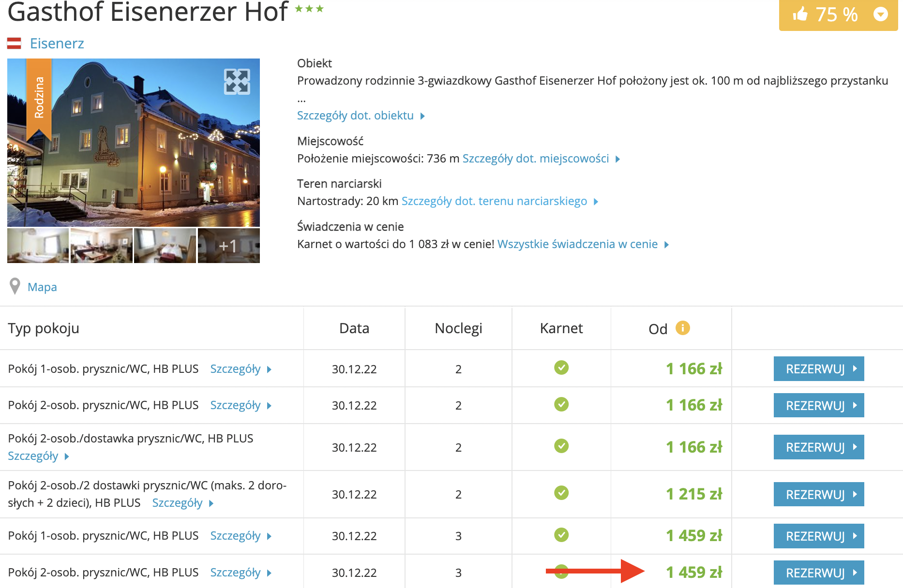Viewport: 903px width, 588px height.
Task: Open Szczegóły for 2-osob. room, 2 nights
Action: tap(241, 405)
